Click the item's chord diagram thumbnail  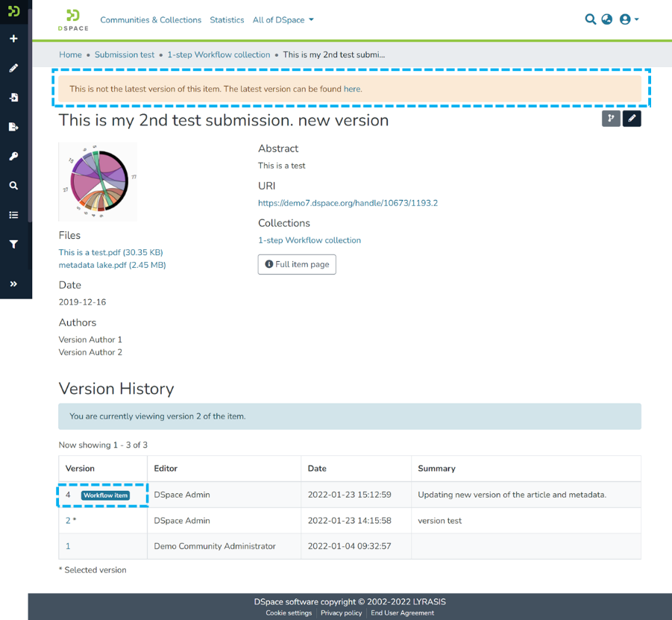(98, 181)
